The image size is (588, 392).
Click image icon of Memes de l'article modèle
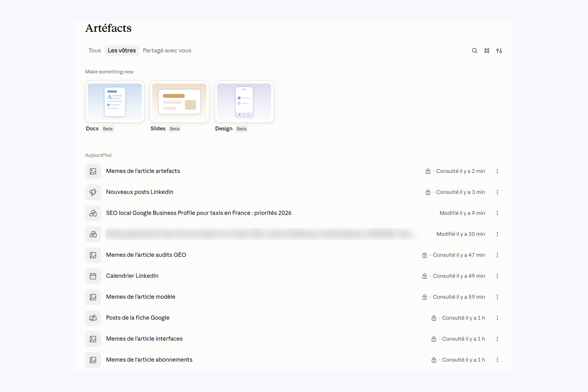point(93,297)
